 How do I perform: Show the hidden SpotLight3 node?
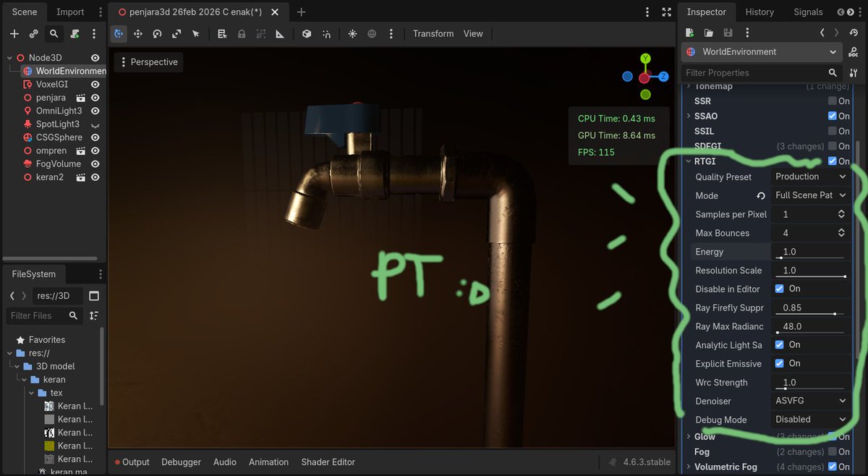tap(95, 124)
